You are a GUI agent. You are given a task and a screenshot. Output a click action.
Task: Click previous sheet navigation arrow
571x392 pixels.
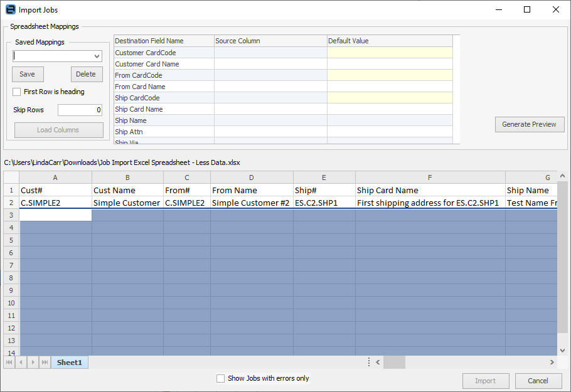click(x=21, y=363)
